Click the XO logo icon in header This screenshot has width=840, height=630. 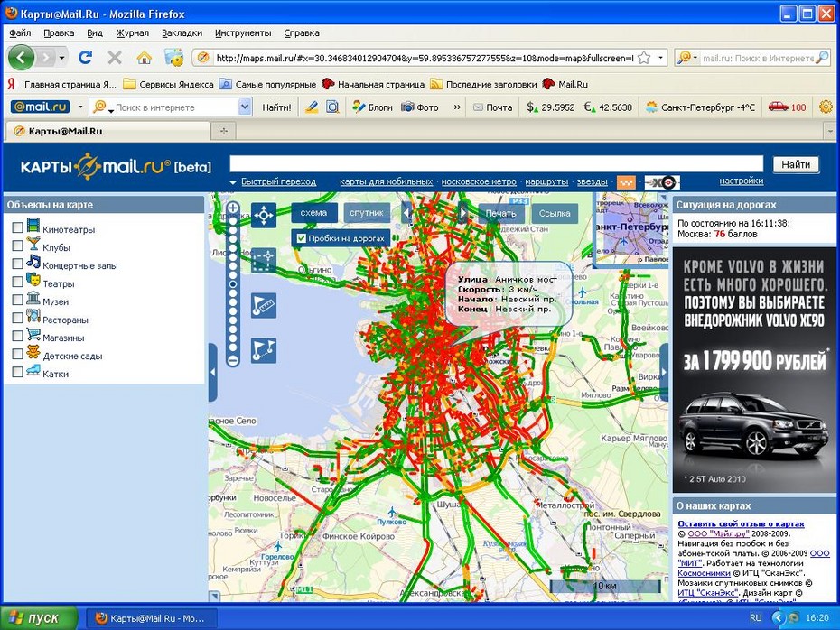click(662, 182)
